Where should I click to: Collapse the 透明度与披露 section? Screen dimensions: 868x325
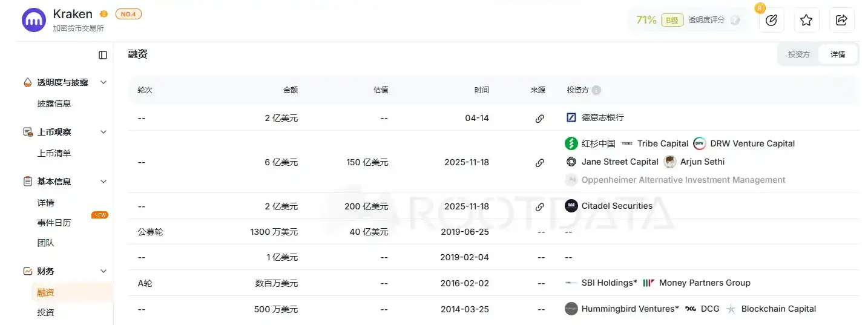click(x=104, y=82)
